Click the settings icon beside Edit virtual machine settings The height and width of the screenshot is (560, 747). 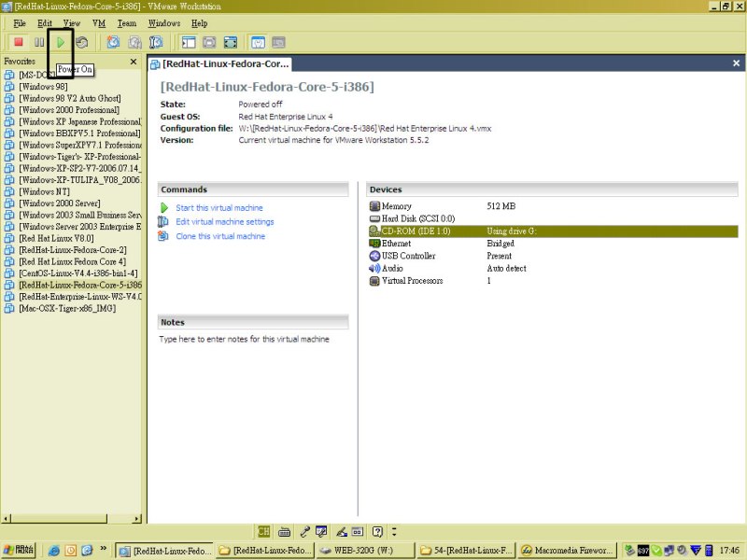point(163,221)
